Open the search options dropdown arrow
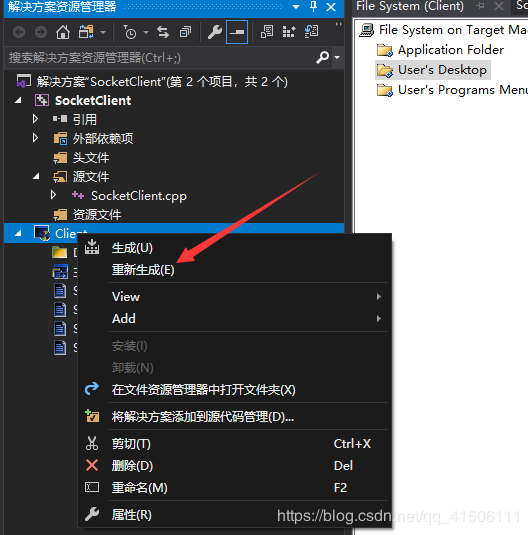The height and width of the screenshot is (535, 528). [x=337, y=58]
